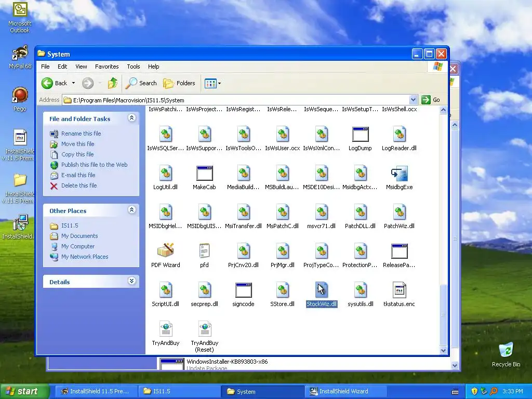The height and width of the screenshot is (399, 532).
Task: Open My Documents from Other Places
Action: click(79, 236)
